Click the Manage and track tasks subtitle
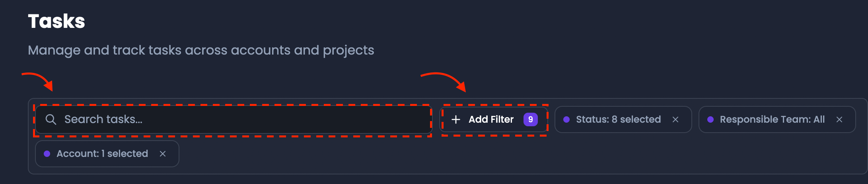The height and width of the screenshot is (184, 868). tap(201, 50)
